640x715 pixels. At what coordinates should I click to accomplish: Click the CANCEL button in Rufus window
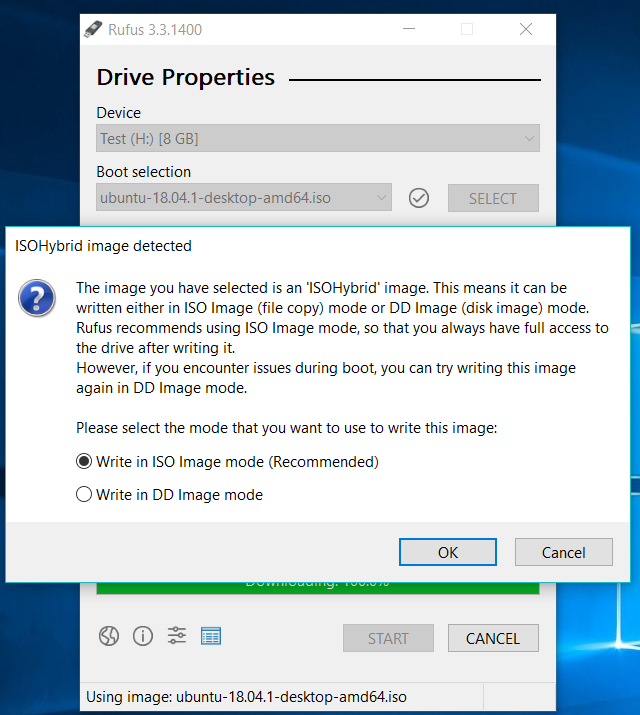(x=493, y=638)
